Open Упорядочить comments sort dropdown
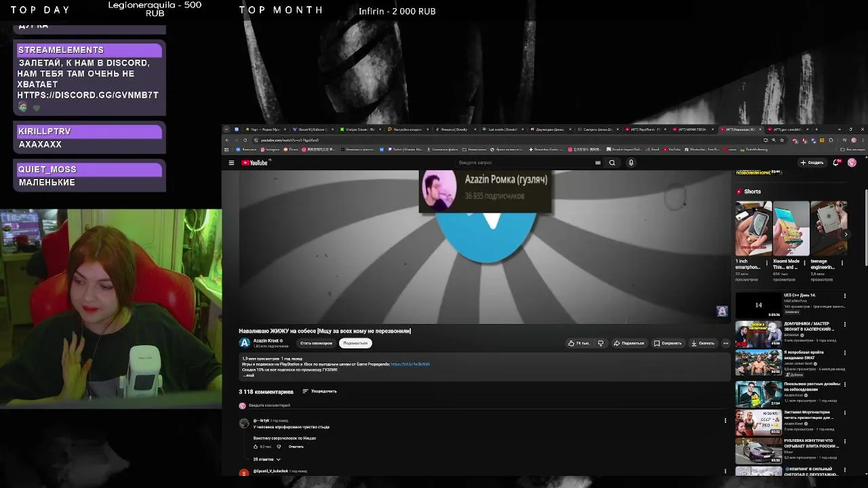The width and height of the screenshot is (868, 488). (319, 391)
